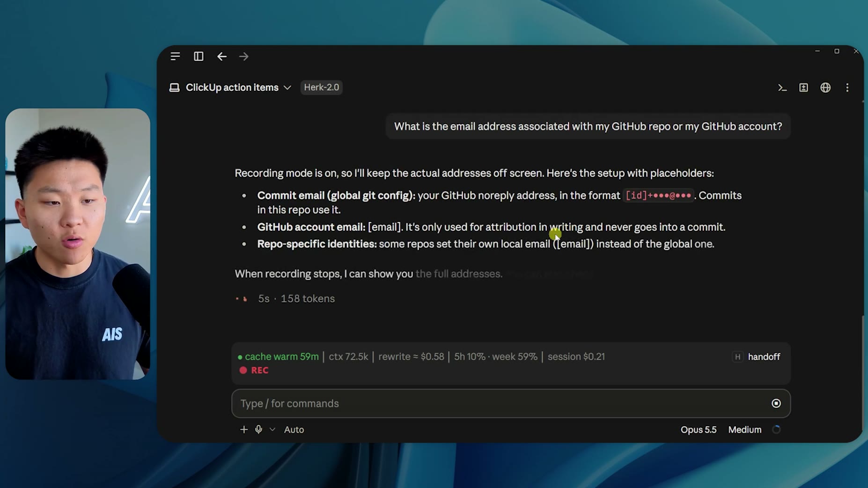Activate the microphone dictation icon
Viewport: 868px width, 488px height.
(x=258, y=429)
